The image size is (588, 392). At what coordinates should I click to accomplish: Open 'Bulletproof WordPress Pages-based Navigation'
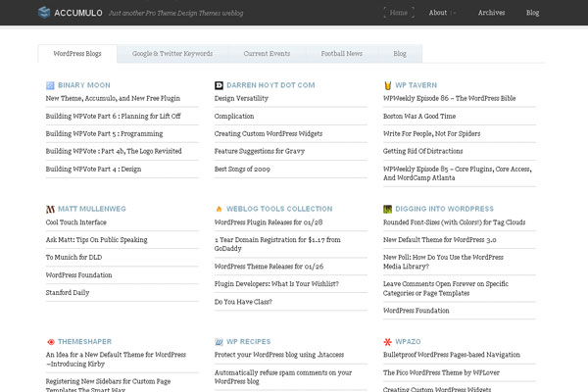[452, 355]
